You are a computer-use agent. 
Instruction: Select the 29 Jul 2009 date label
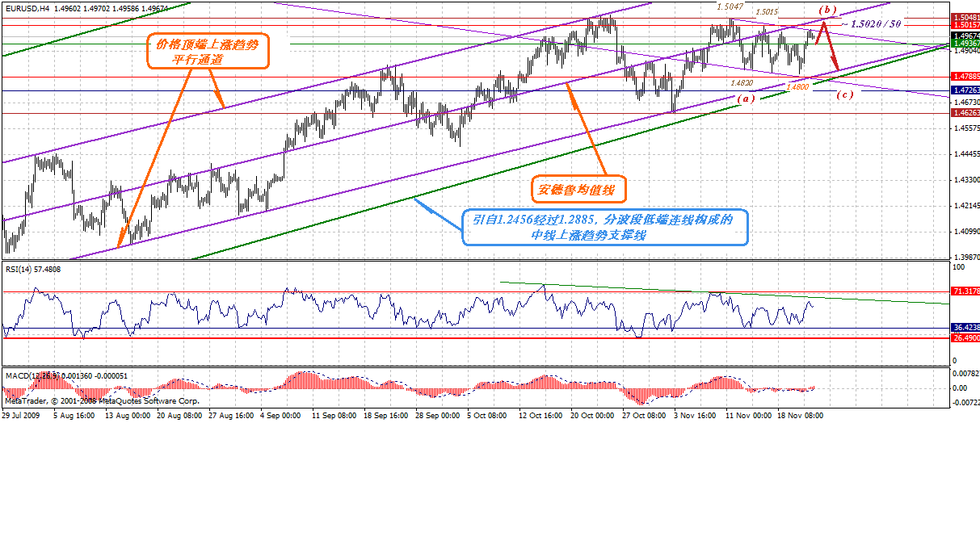[20, 415]
